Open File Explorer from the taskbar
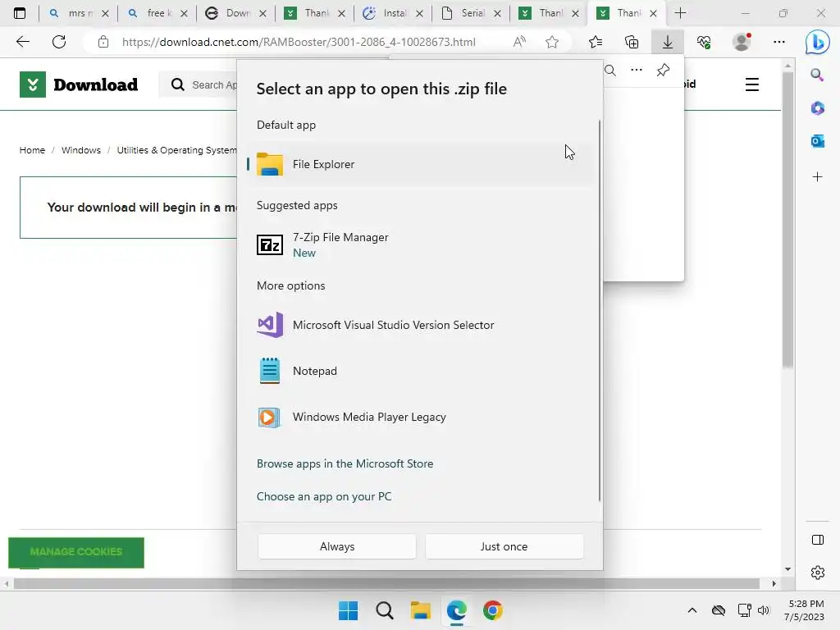The width and height of the screenshot is (840, 630). (x=421, y=610)
